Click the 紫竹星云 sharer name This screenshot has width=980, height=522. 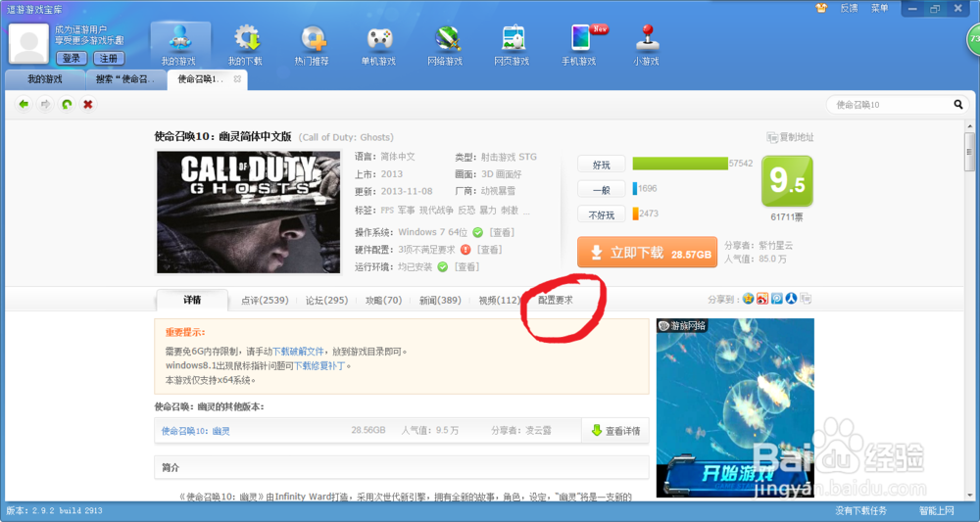(775, 246)
